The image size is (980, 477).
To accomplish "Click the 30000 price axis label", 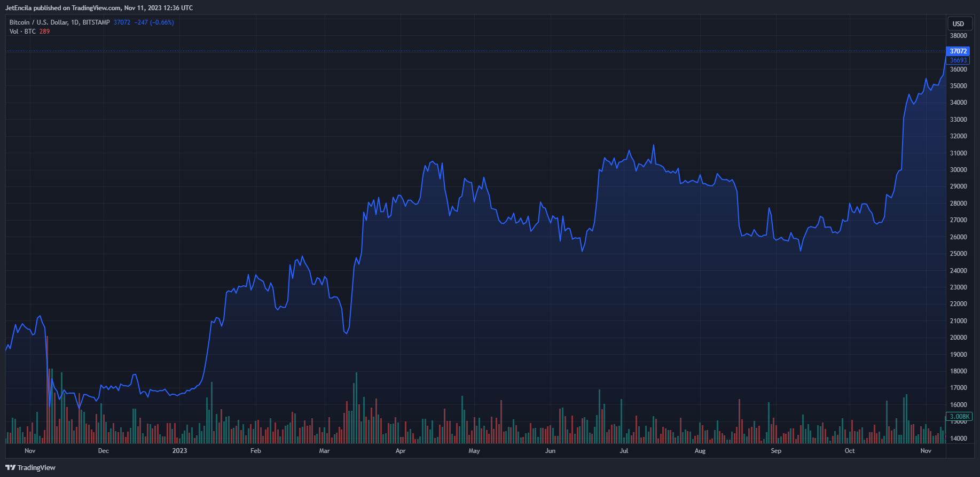I will pyautogui.click(x=958, y=170).
